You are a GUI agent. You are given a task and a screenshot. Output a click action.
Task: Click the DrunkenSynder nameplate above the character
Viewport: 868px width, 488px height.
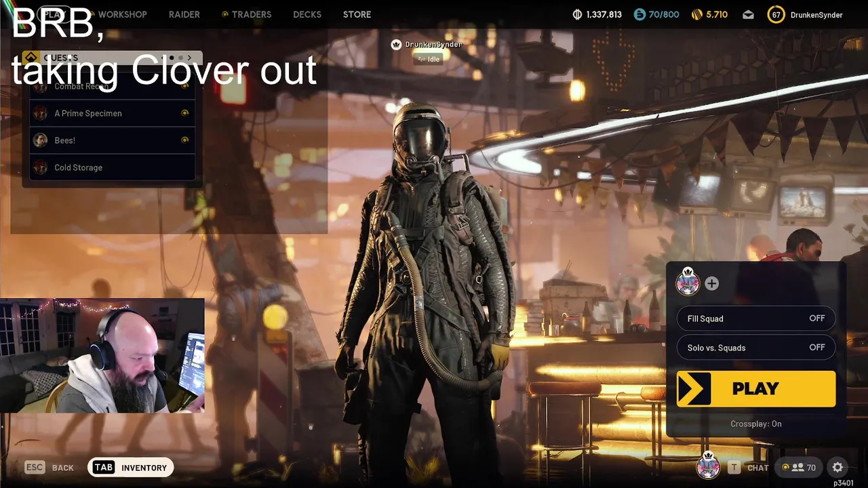pyautogui.click(x=433, y=44)
